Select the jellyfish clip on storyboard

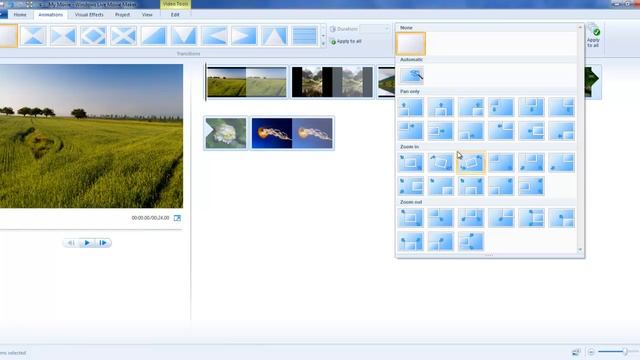click(292, 133)
